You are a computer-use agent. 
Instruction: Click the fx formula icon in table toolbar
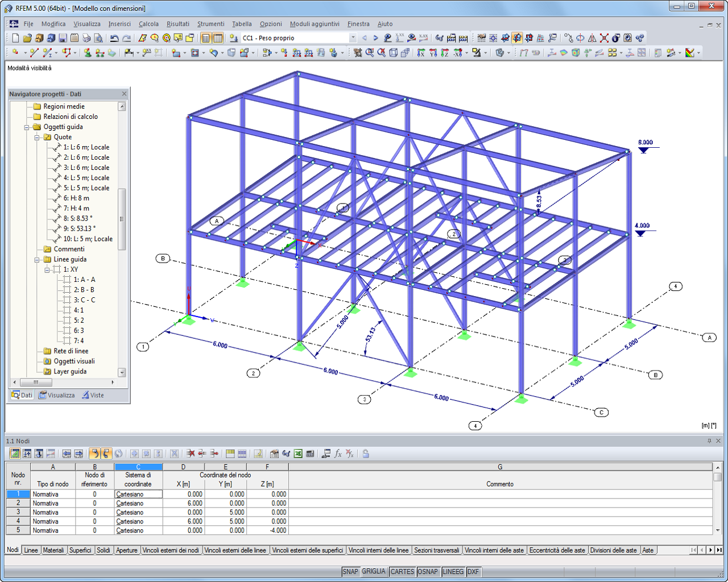(338, 454)
